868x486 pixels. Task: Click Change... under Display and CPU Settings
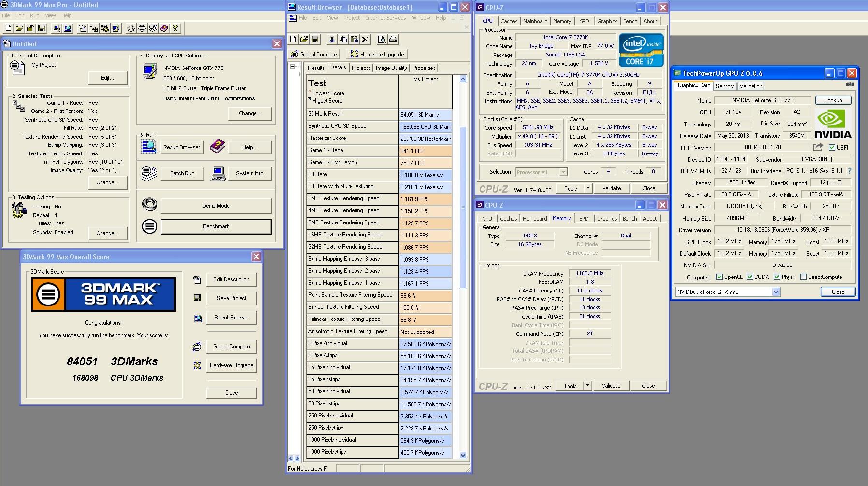point(250,114)
